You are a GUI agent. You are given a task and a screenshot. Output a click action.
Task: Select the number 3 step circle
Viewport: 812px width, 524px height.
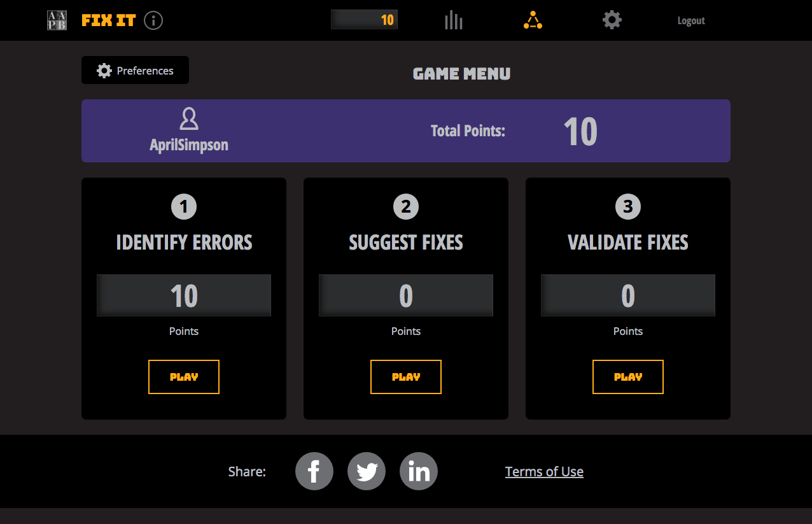click(x=628, y=206)
